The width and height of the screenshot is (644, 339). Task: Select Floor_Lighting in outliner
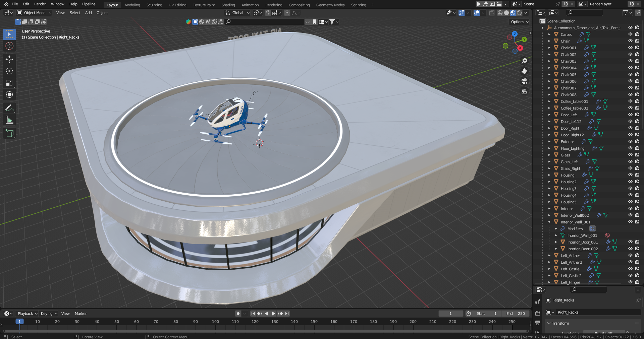[x=572, y=148]
